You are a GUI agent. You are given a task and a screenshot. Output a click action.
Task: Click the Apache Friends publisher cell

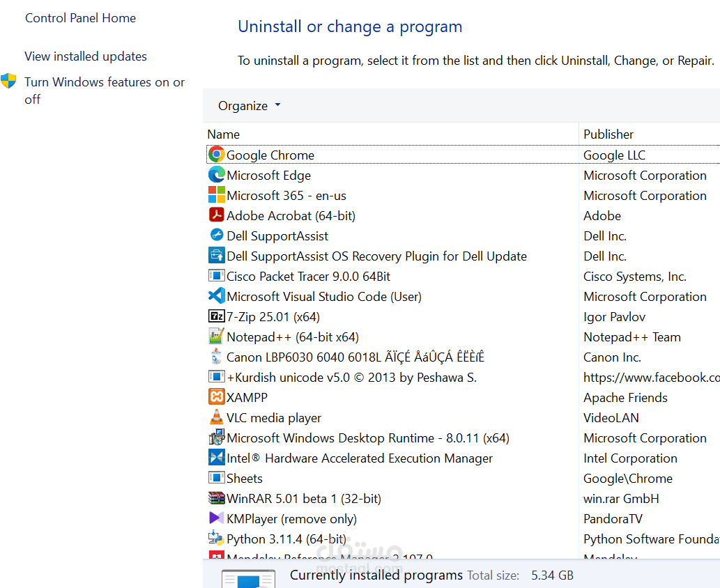pyautogui.click(x=625, y=398)
